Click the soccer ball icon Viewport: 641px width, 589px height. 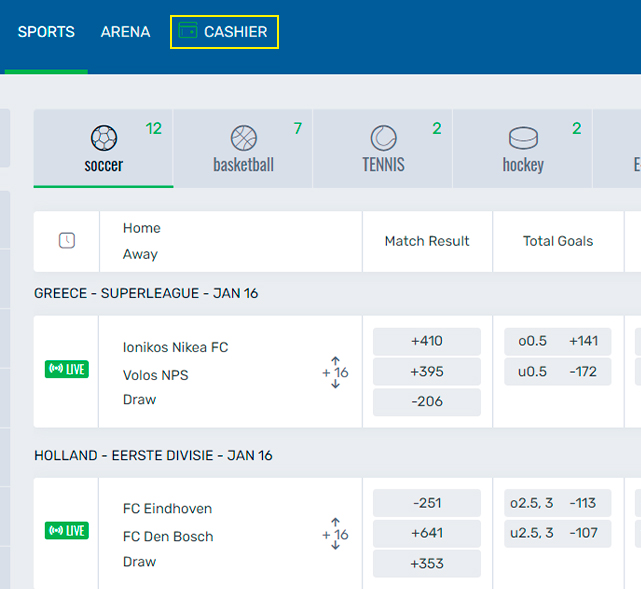104,137
